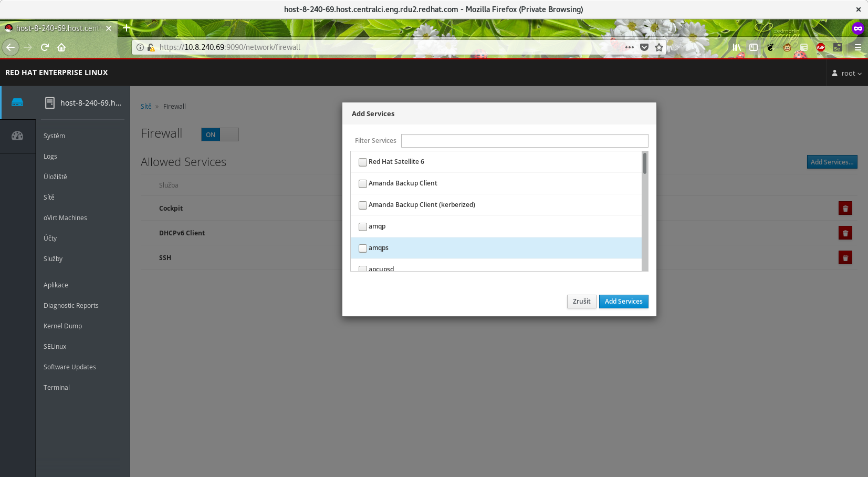The image size is (868, 477).
Task: Remove the DHCPv6 Client service
Action: (x=845, y=233)
